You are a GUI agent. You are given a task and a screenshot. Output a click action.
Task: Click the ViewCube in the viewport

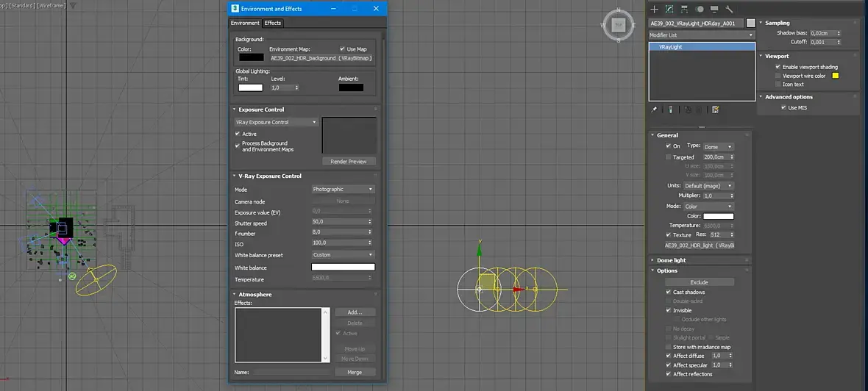click(x=619, y=25)
